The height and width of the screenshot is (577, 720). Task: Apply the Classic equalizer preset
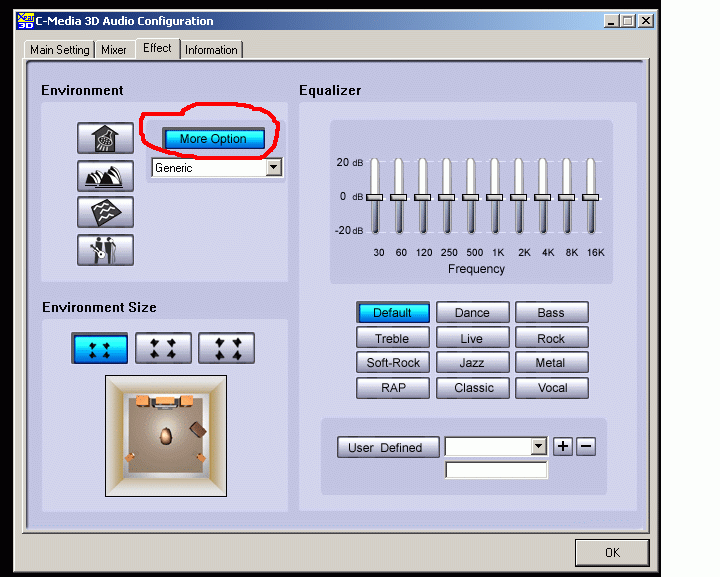tap(472, 388)
